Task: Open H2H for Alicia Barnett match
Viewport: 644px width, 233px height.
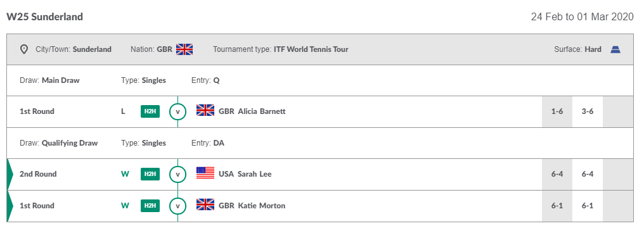Action: coord(150,111)
